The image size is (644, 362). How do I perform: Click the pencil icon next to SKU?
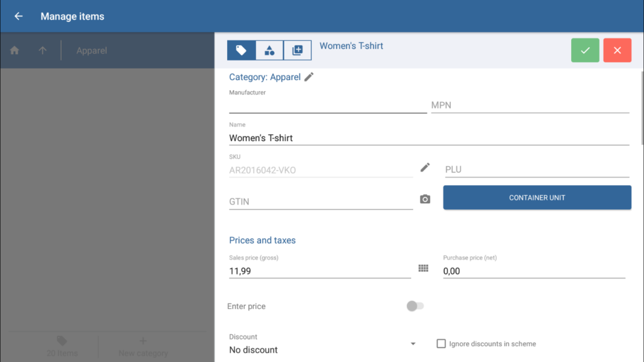coord(425,167)
